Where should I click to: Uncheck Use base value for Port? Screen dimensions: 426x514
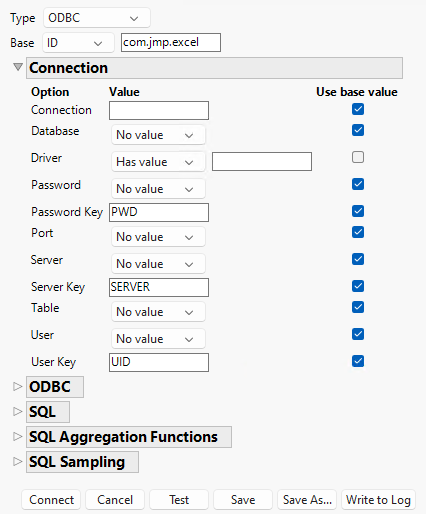[x=358, y=232]
